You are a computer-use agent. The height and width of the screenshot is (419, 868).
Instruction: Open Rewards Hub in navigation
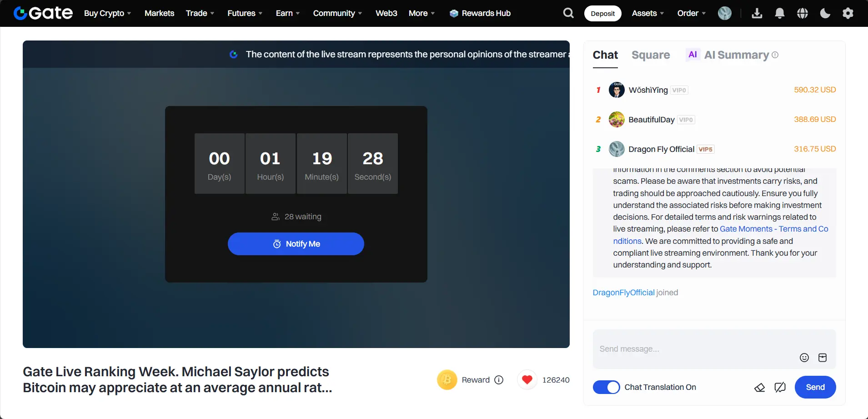480,13
